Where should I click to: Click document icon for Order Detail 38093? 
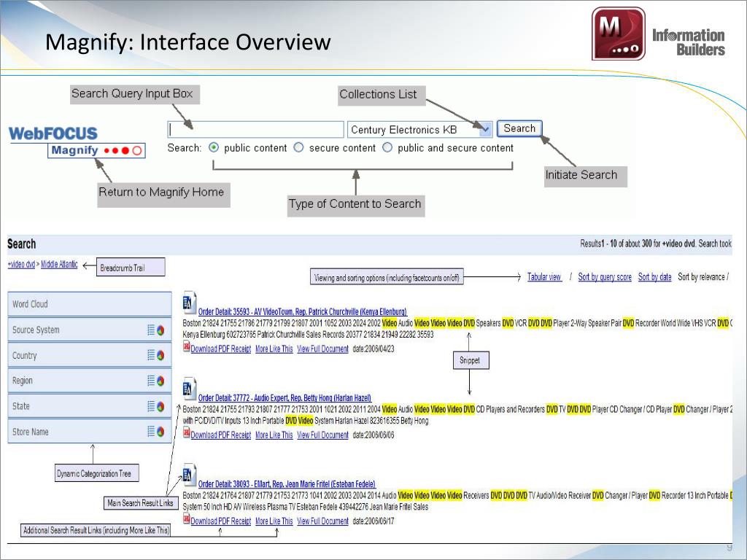click(189, 475)
